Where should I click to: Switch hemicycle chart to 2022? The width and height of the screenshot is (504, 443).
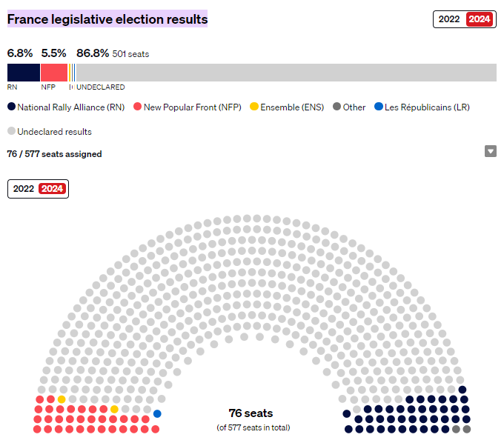[x=24, y=189]
